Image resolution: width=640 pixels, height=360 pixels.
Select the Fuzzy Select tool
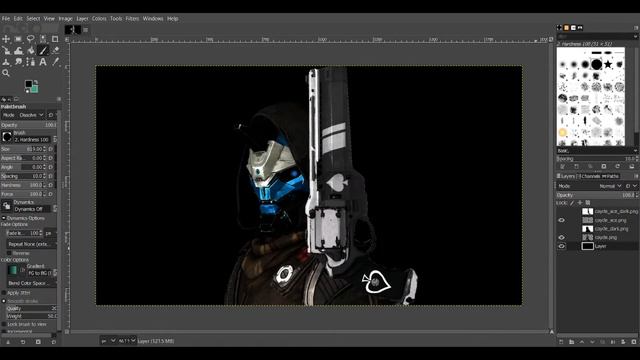[x=43, y=39]
